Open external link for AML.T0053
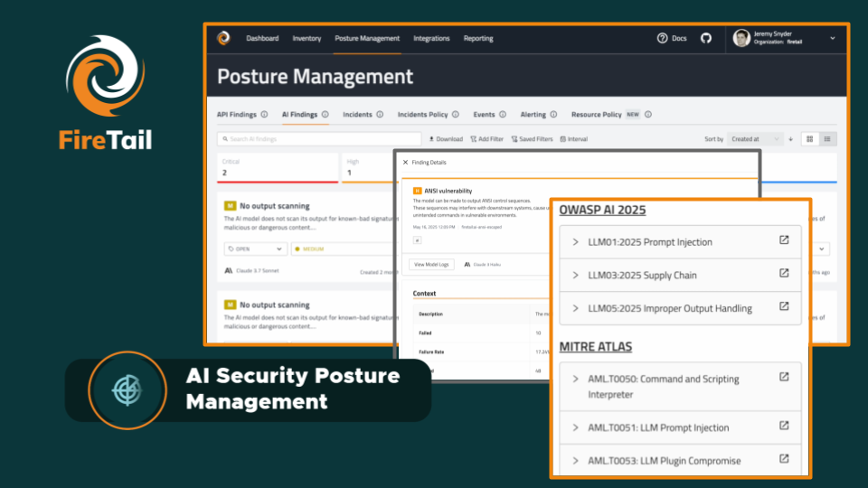868x488 pixels. click(784, 459)
